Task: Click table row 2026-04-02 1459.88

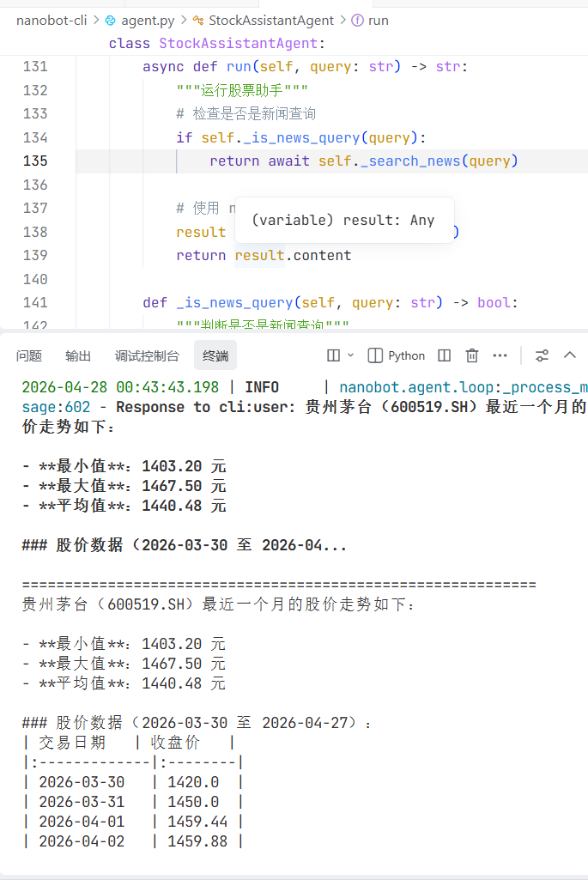Action: pos(133,841)
